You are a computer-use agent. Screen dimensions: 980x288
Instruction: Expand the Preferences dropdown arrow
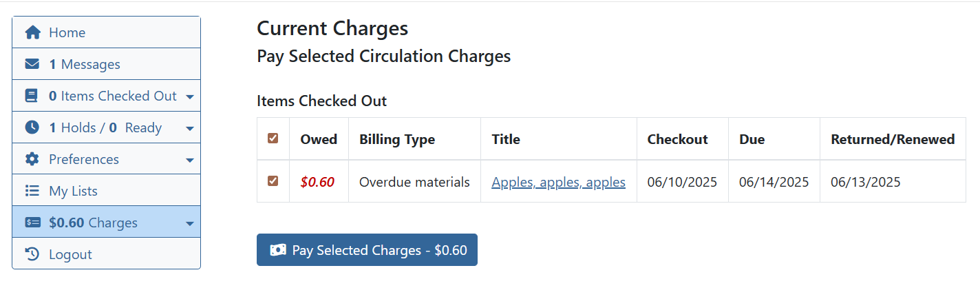190,160
